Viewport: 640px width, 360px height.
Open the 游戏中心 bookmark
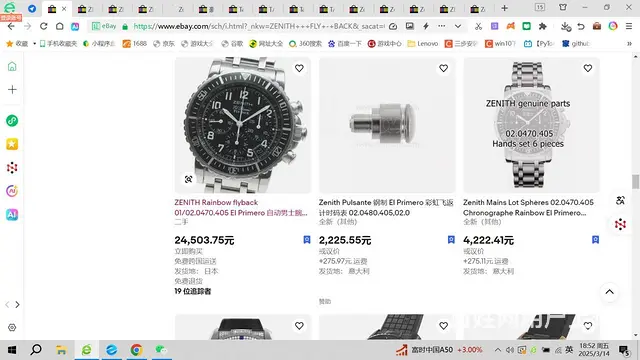[384, 44]
